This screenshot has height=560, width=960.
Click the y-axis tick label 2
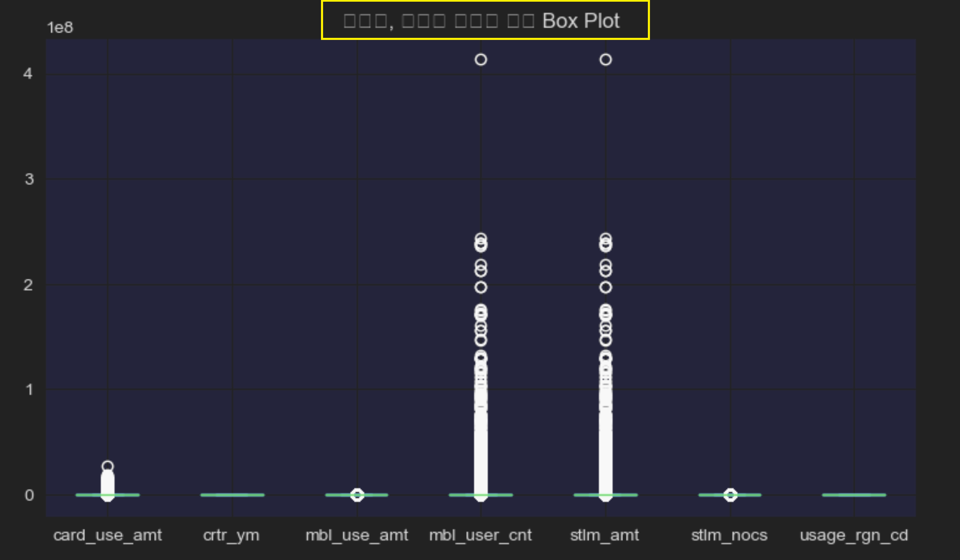pyautogui.click(x=28, y=285)
